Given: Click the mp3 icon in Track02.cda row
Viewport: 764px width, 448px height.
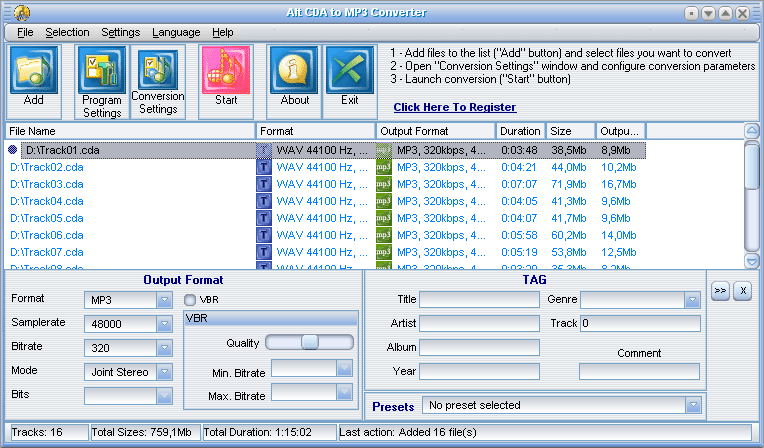Looking at the screenshot, I should click(384, 167).
